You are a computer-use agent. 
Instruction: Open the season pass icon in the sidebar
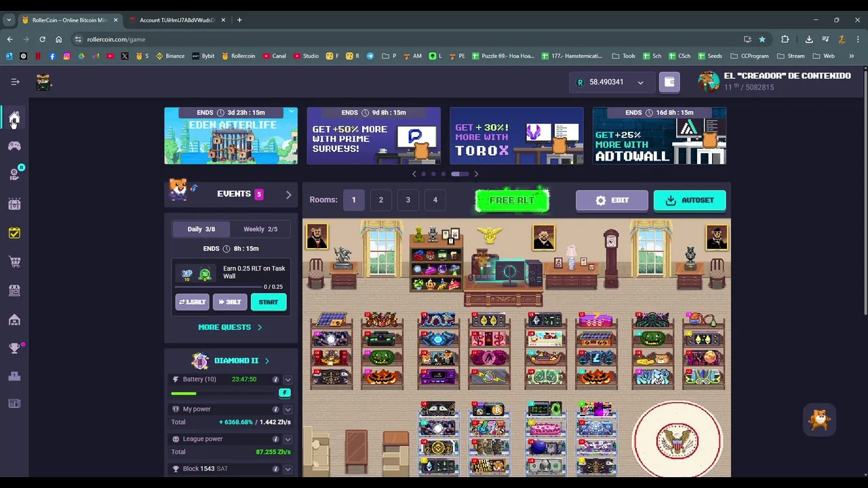coord(14,203)
